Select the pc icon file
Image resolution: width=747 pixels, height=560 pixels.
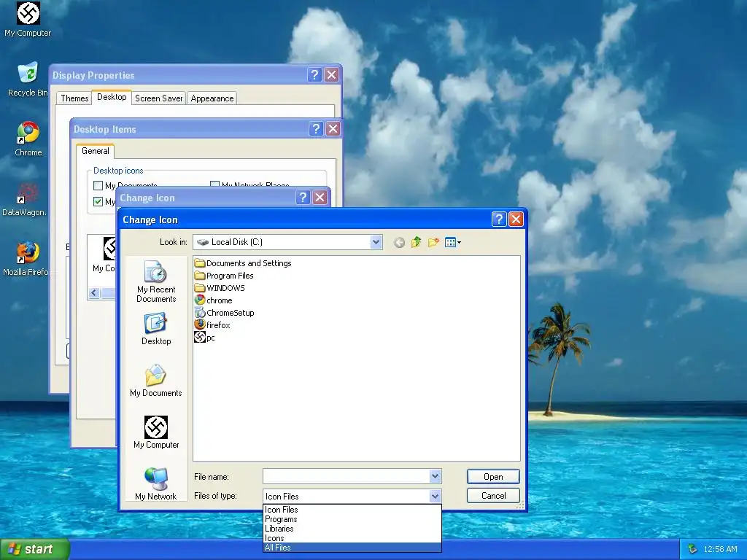pos(205,338)
